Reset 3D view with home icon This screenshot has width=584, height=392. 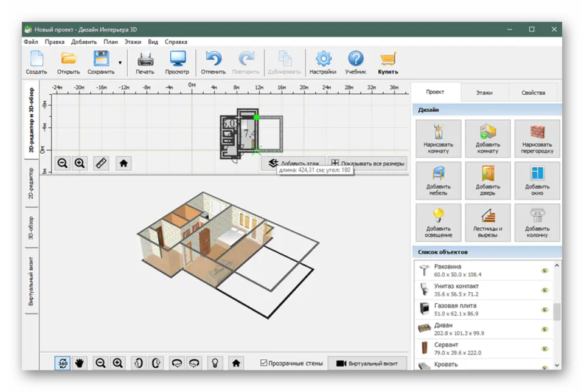pos(236,363)
